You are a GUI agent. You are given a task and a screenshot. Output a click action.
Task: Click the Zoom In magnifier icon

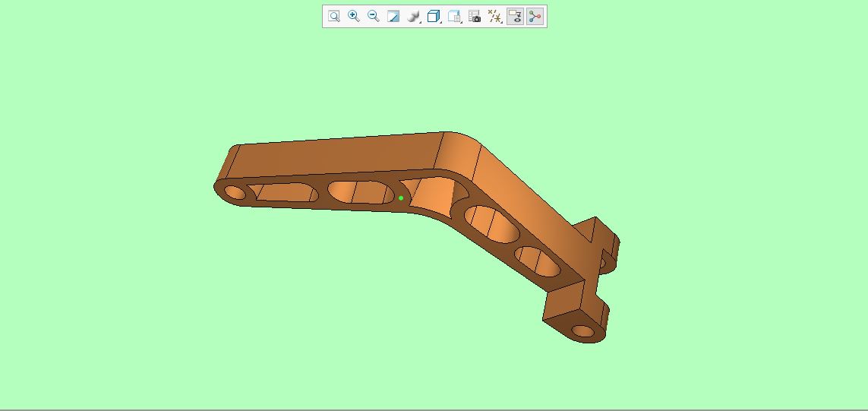(354, 16)
